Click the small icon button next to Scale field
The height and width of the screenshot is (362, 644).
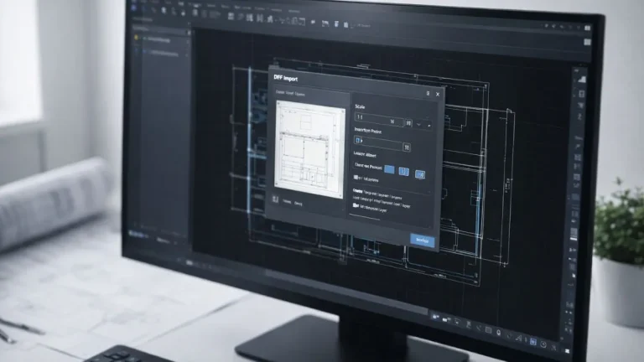[x=408, y=122]
